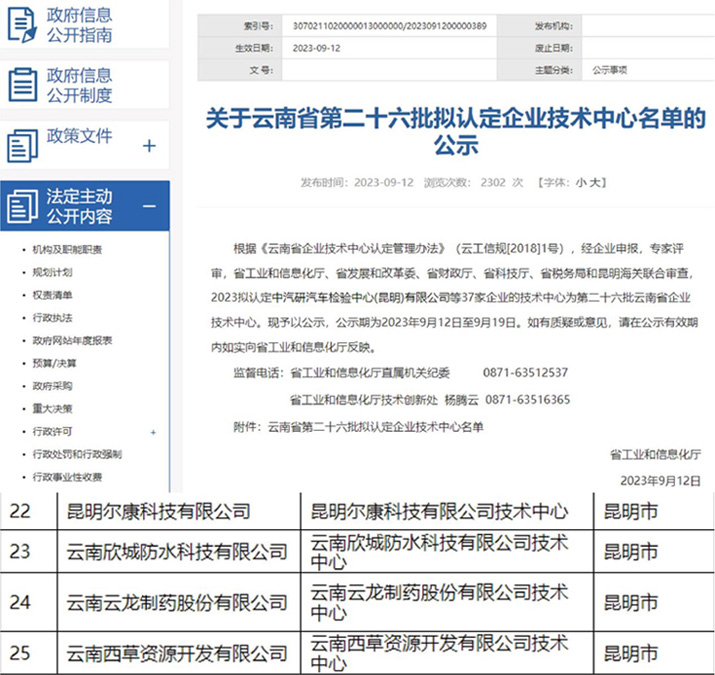Select 政府采购 in sidebar

tap(53, 386)
